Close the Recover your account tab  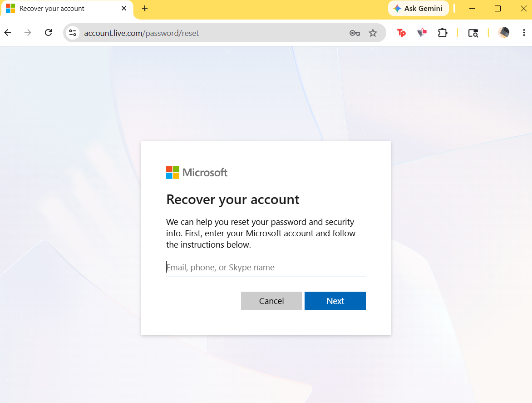(124, 9)
